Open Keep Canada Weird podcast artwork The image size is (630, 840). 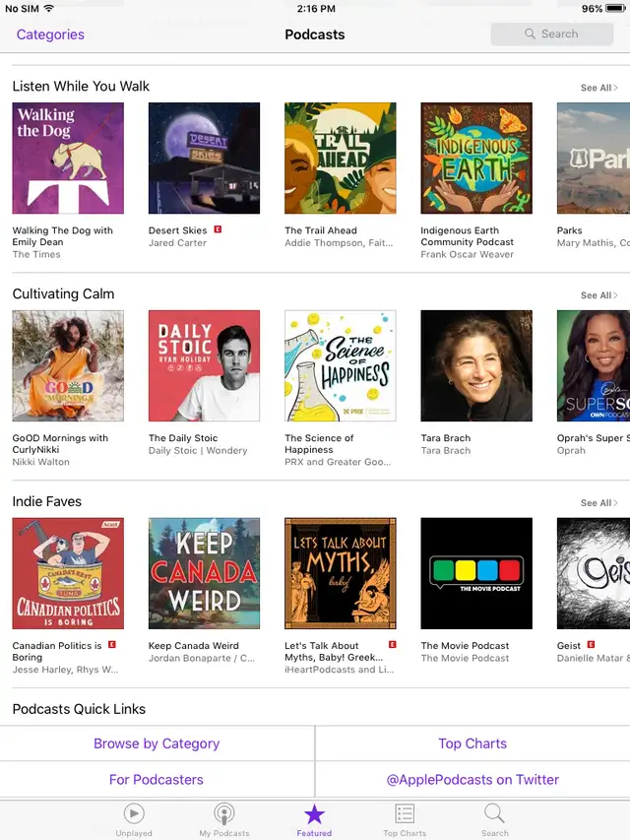click(x=204, y=573)
